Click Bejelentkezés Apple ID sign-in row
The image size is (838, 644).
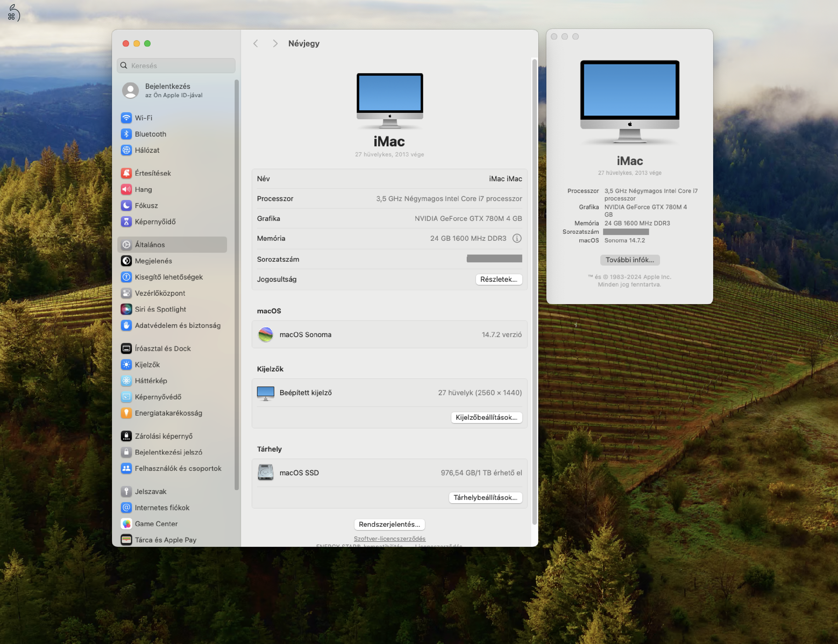(172, 90)
